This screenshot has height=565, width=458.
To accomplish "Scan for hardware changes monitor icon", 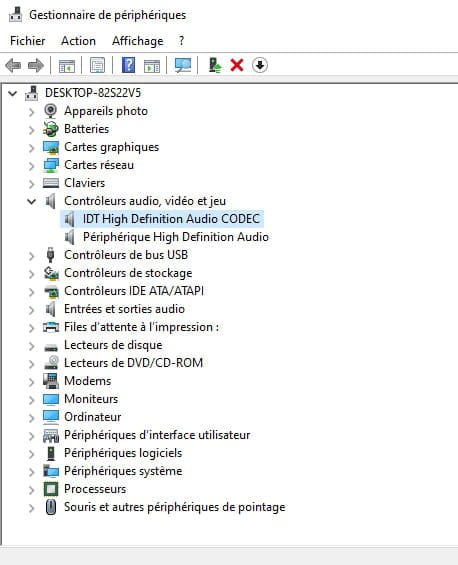I will (x=183, y=66).
